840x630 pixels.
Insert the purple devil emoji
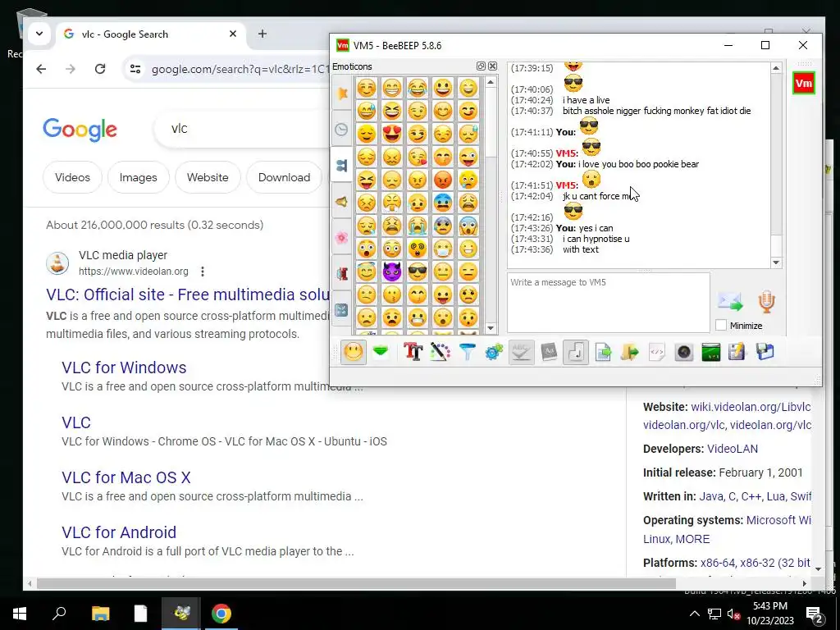click(392, 272)
